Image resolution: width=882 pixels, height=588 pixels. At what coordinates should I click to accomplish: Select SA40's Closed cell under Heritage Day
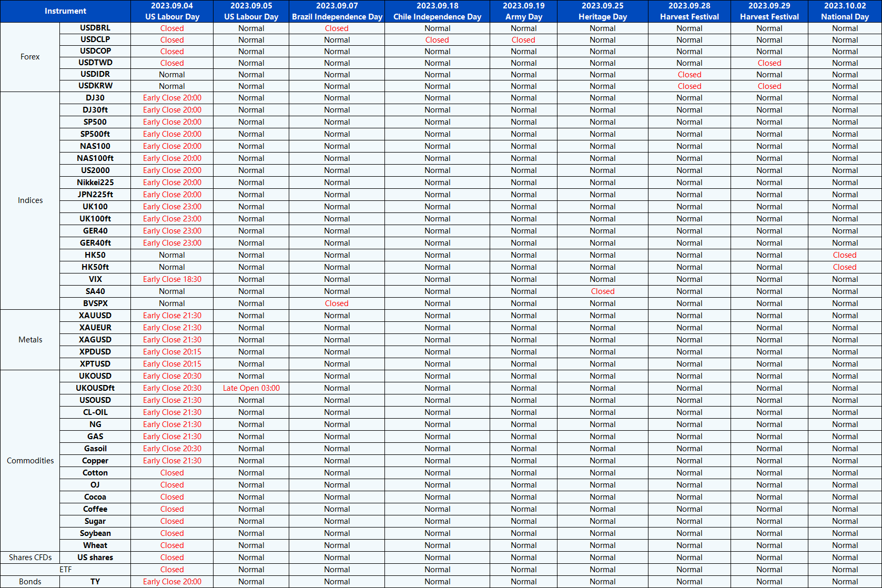tap(602, 291)
